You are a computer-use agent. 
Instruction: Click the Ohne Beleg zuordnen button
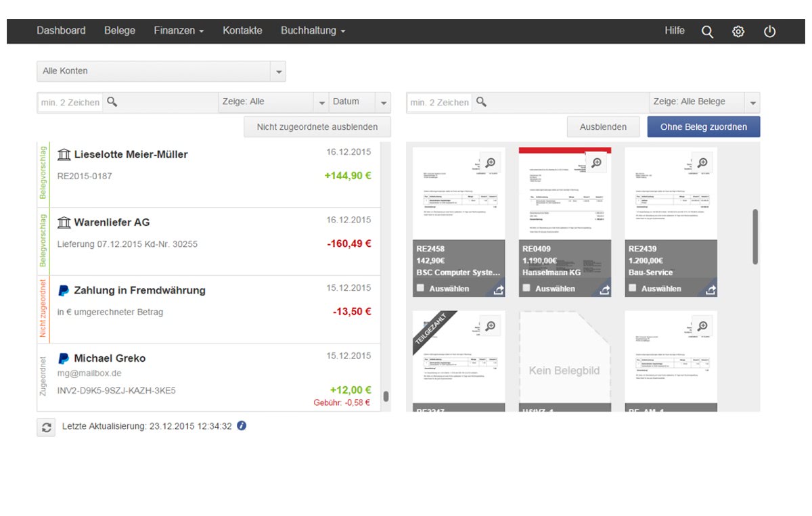(x=703, y=127)
